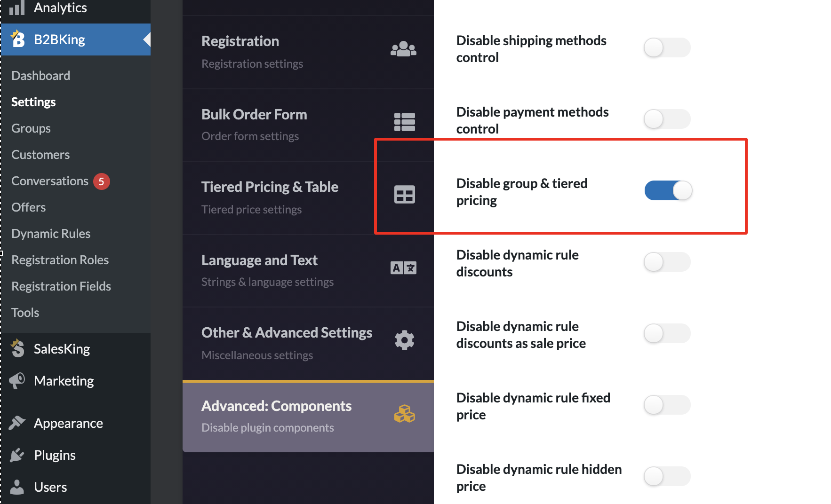
Task: Switch on Disable dynamic rule discounts
Action: (x=667, y=262)
